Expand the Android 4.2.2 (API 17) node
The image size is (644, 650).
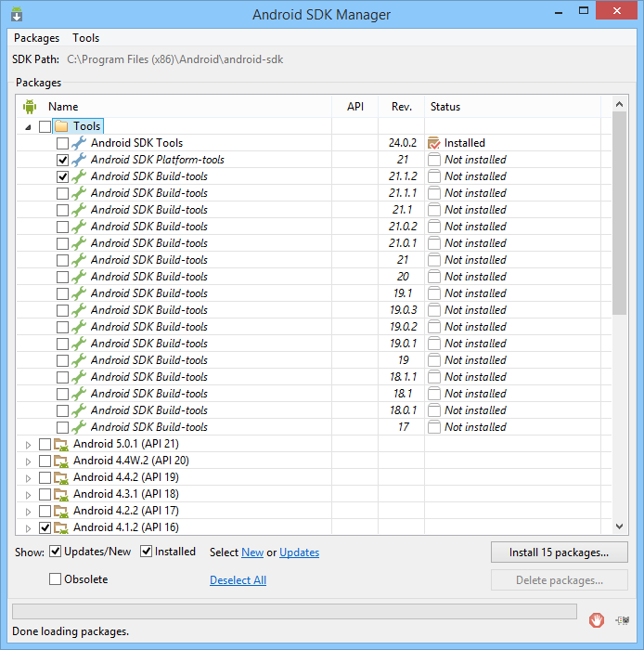point(28,512)
